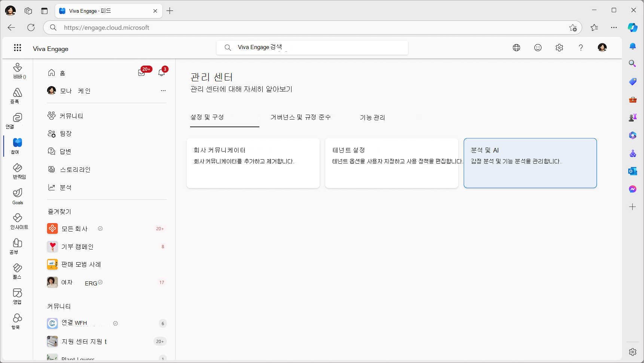Viewport: 644px width, 363px height.
Task: Open the 연결 (Connections) app in left rail
Action: [x=18, y=121]
